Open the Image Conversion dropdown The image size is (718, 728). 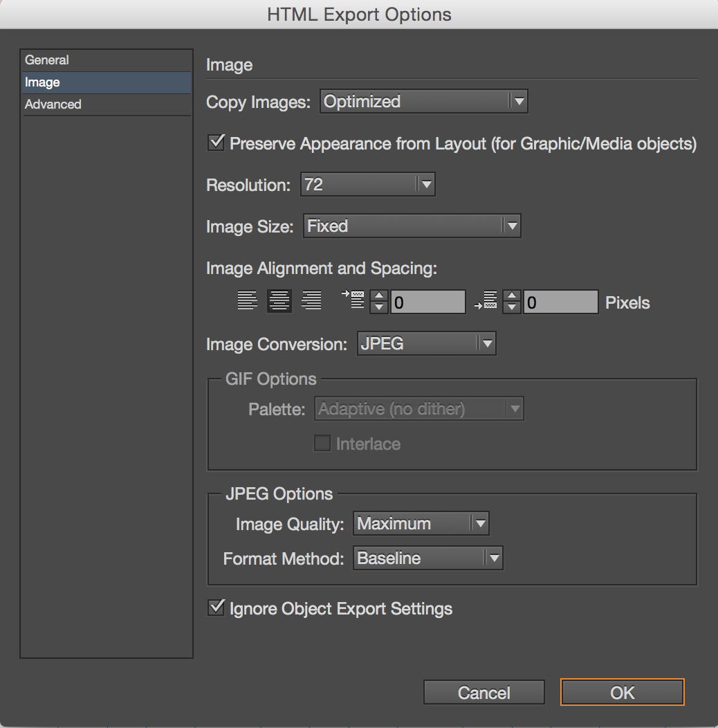pyautogui.click(x=426, y=344)
